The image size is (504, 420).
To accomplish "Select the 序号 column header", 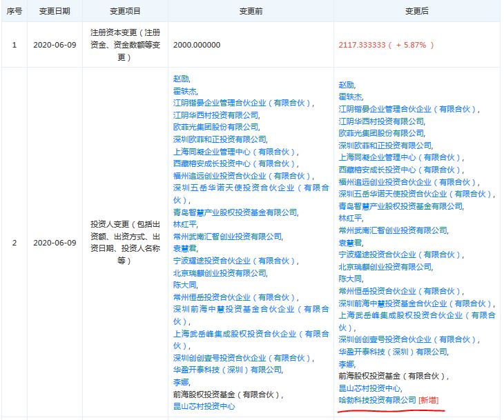I will coord(14,11).
